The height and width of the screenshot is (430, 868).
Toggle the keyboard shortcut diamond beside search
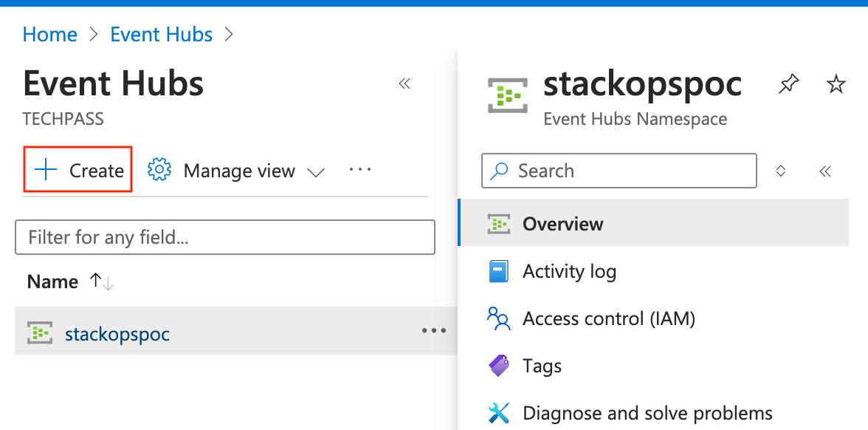pyautogui.click(x=780, y=171)
